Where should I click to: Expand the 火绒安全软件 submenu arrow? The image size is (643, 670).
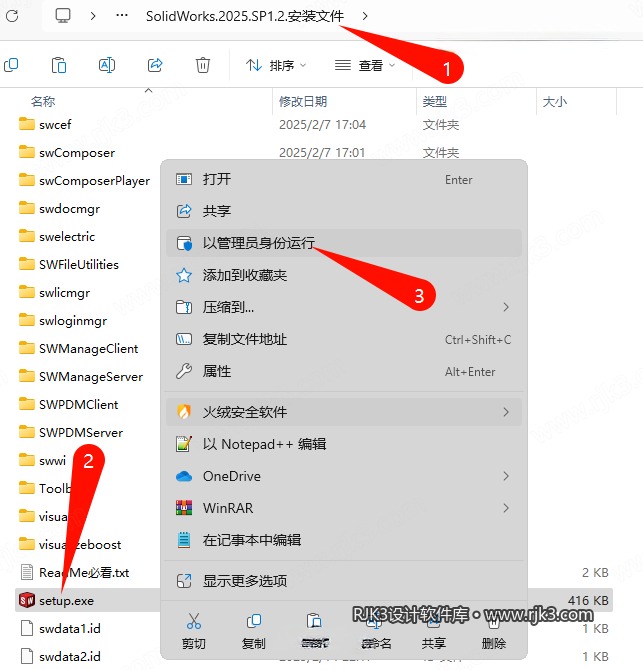coord(506,412)
